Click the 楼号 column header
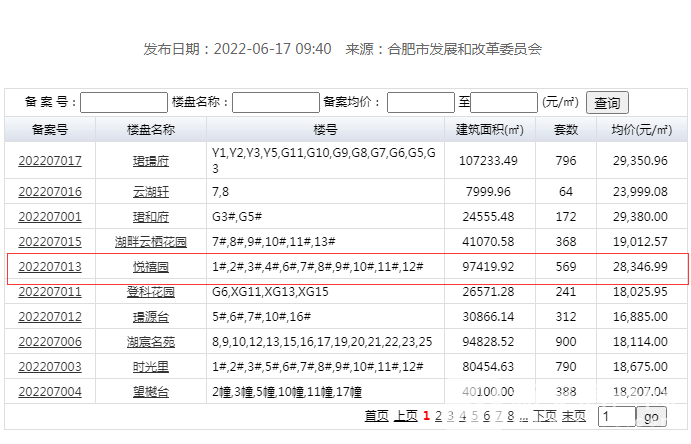 tap(325, 130)
